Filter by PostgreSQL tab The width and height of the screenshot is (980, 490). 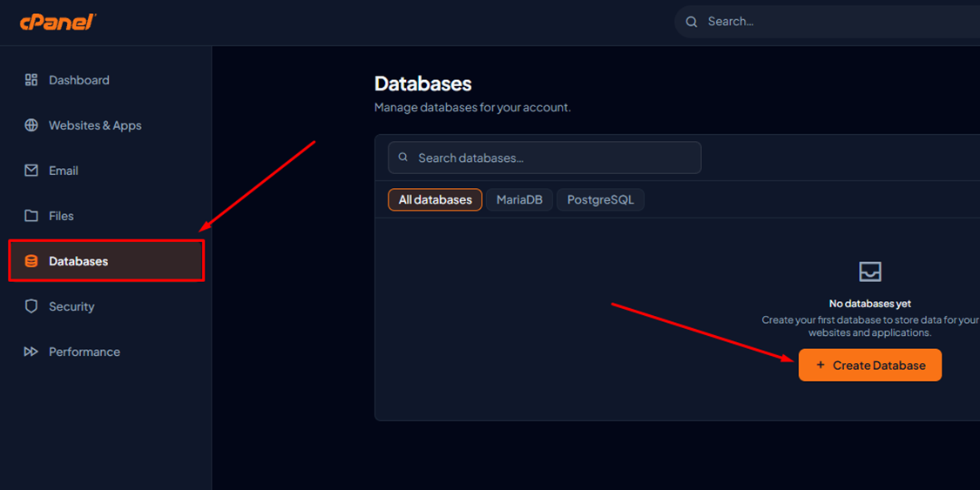click(x=600, y=200)
